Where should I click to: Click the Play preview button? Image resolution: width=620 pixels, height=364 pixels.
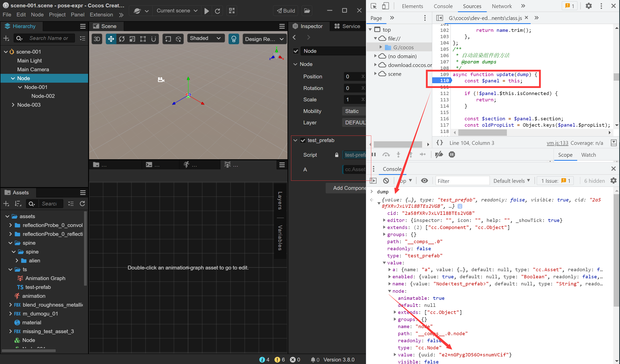pyautogui.click(x=206, y=11)
